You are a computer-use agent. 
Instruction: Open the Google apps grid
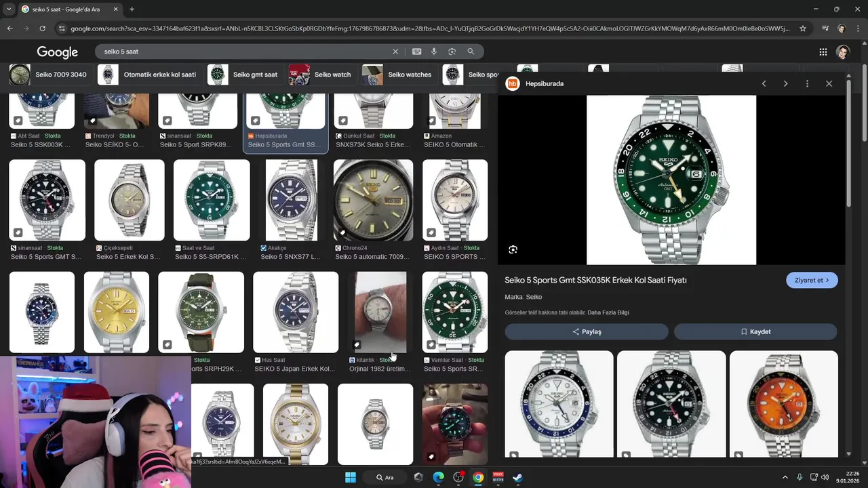click(823, 52)
